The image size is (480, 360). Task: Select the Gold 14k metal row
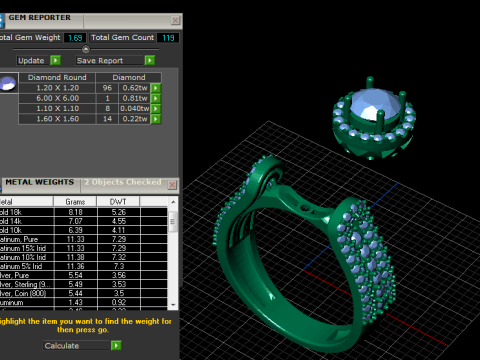(x=83, y=221)
